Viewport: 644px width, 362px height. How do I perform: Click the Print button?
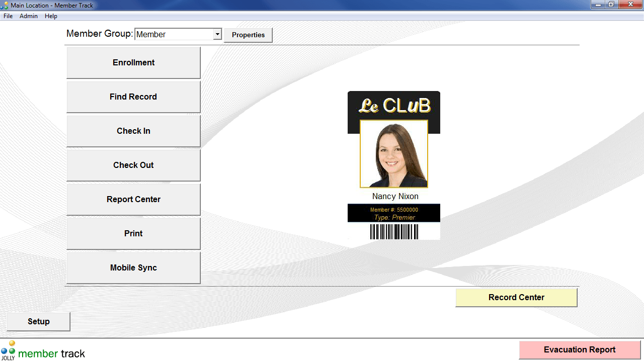tap(133, 234)
